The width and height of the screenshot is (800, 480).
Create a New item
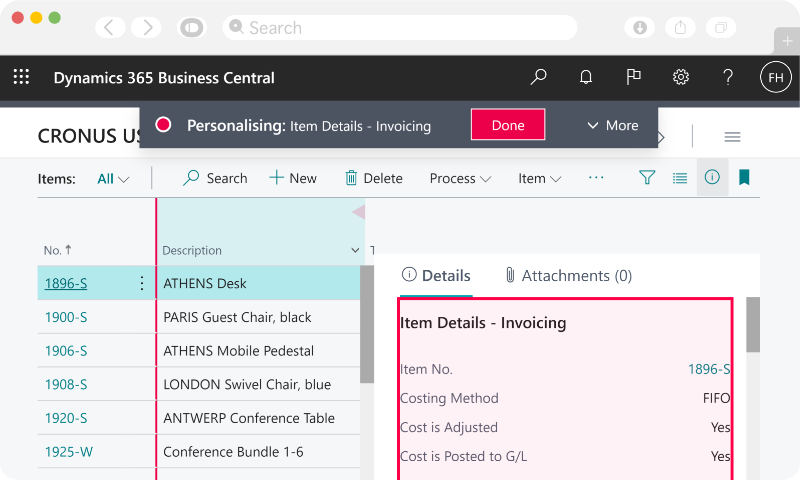293,178
